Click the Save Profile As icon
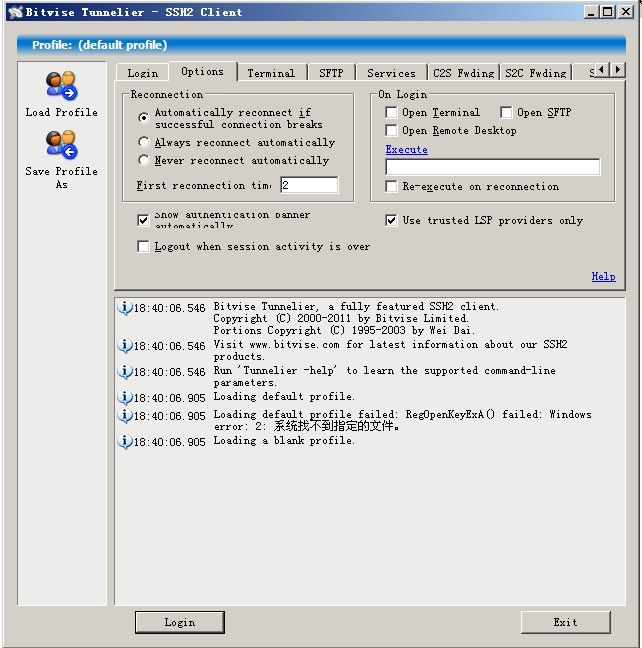Viewport: 642px width, 648px height. click(61, 145)
